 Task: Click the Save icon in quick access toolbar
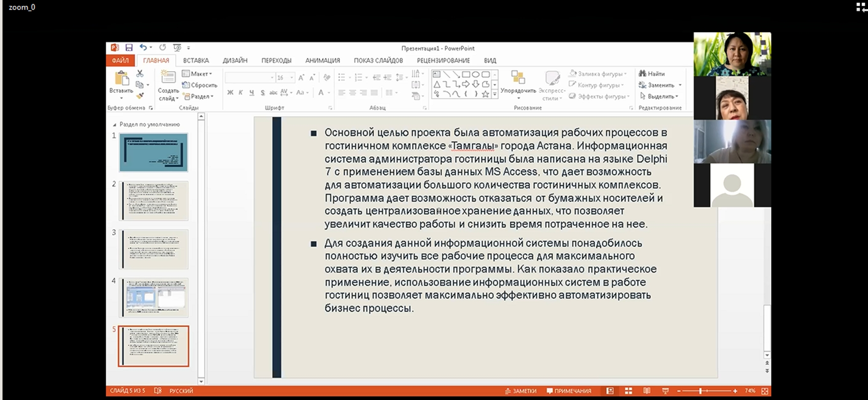pyautogui.click(x=129, y=48)
